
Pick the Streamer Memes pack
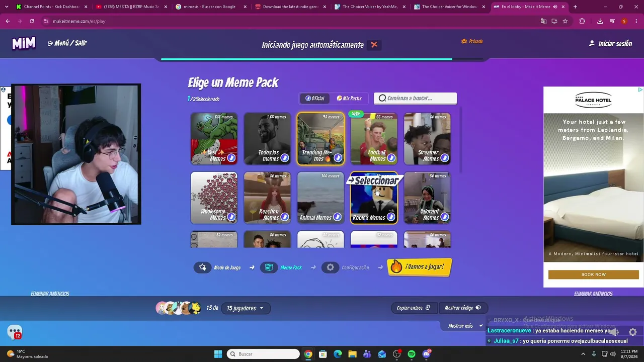(x=427, y=139)
